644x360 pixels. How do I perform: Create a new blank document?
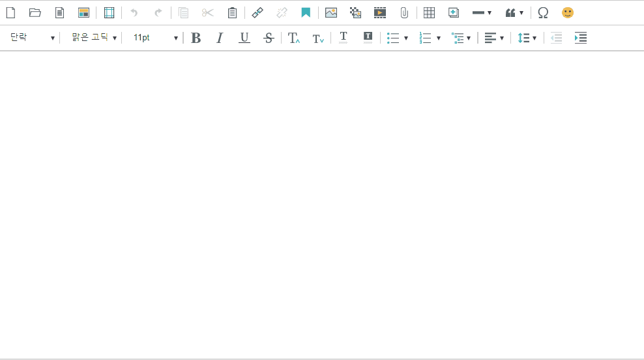pos(10,12)
